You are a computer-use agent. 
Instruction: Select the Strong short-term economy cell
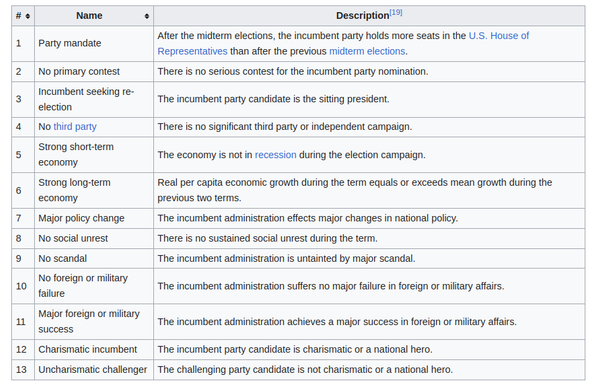(94, 155)
